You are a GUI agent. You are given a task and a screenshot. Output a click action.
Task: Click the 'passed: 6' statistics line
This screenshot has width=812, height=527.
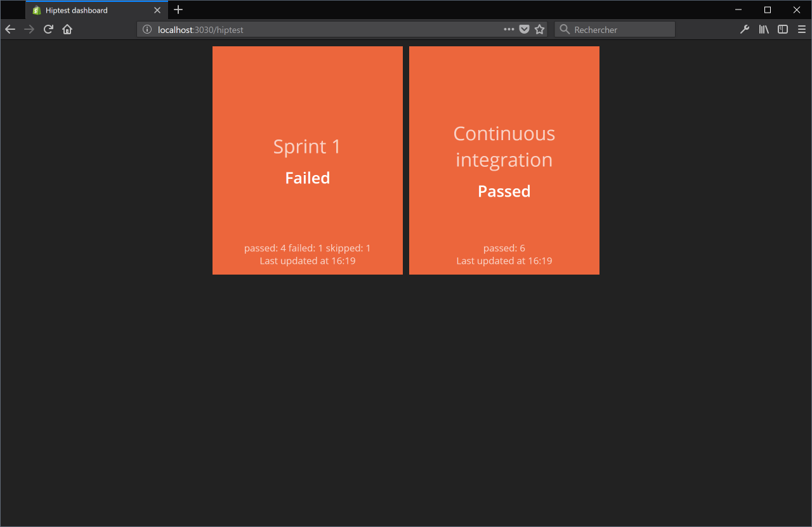pos(504,248)
